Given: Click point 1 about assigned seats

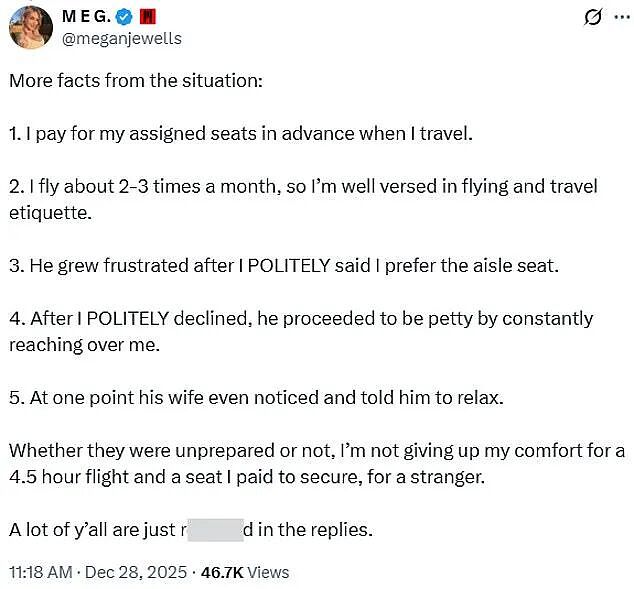Looking at the screenshot, I should pyautogui.click(x=241, y=134).
